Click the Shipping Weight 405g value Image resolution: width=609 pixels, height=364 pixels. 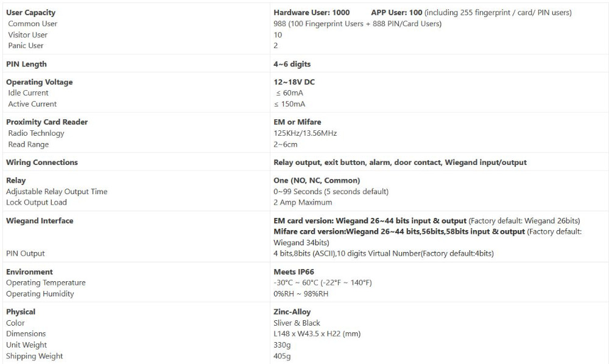pos(282,356)
